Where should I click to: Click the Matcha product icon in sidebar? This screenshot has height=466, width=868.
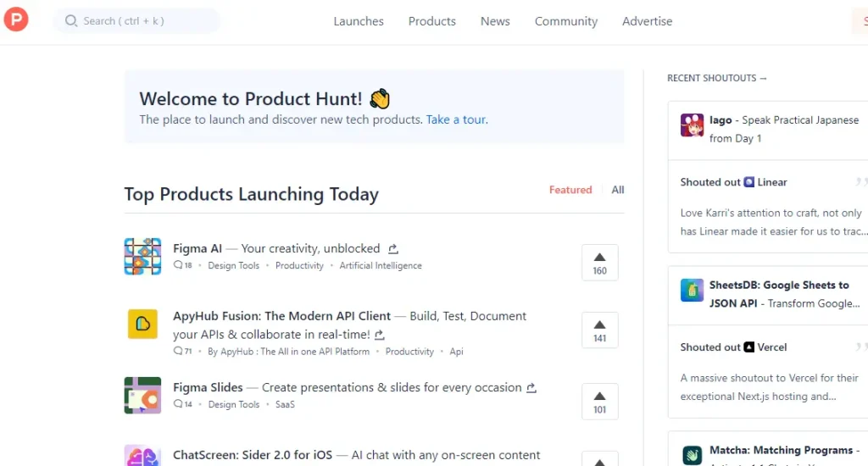[692, 455]
